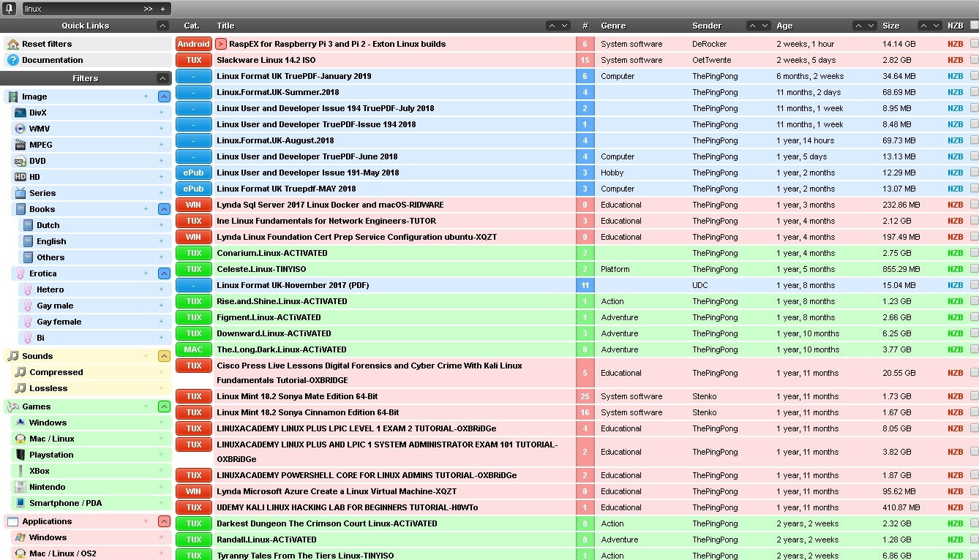This screenshot has height=560, width=979.
Task: Click the Playstation filter icon
Action: 20,455
